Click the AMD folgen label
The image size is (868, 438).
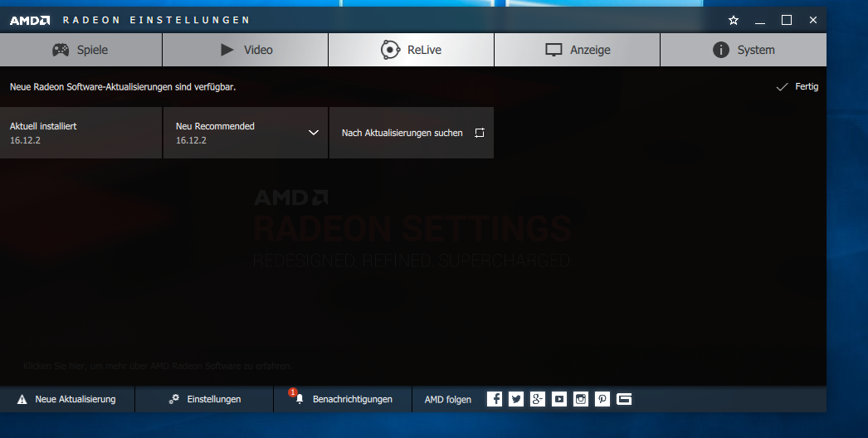coord(448,399)
